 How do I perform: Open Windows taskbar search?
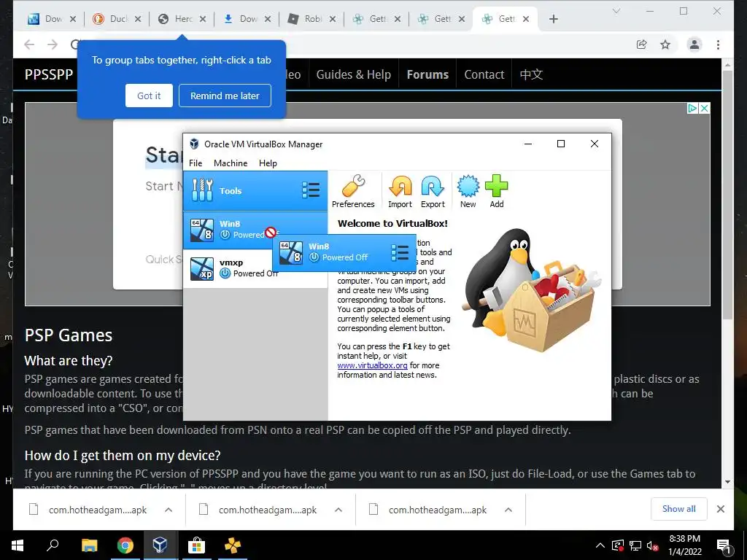point(53,545)
